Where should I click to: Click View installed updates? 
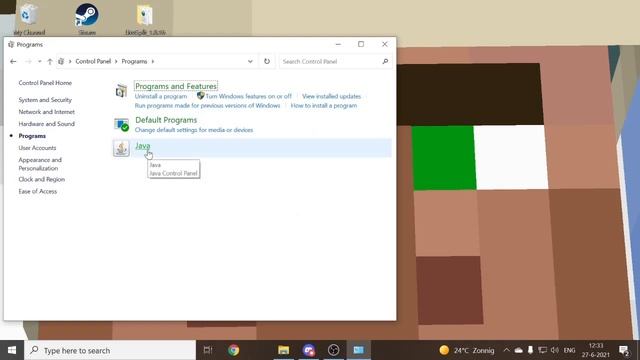(331, 96)
